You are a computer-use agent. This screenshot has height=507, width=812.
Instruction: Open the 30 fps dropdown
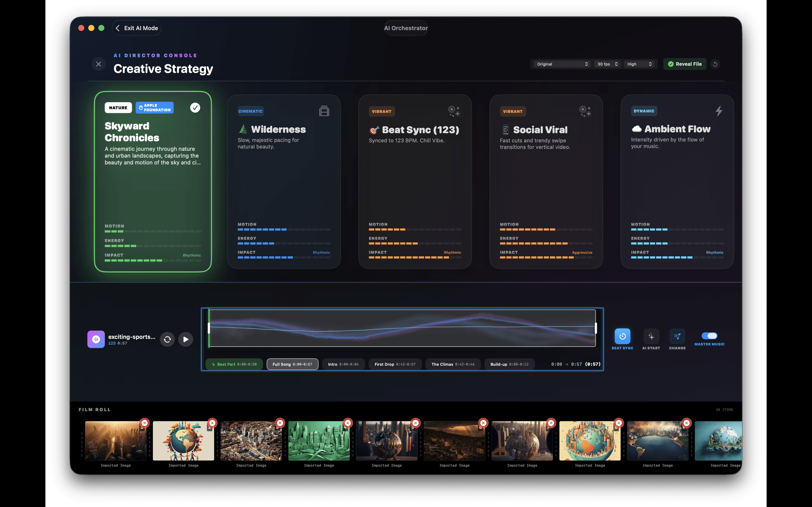607,64
